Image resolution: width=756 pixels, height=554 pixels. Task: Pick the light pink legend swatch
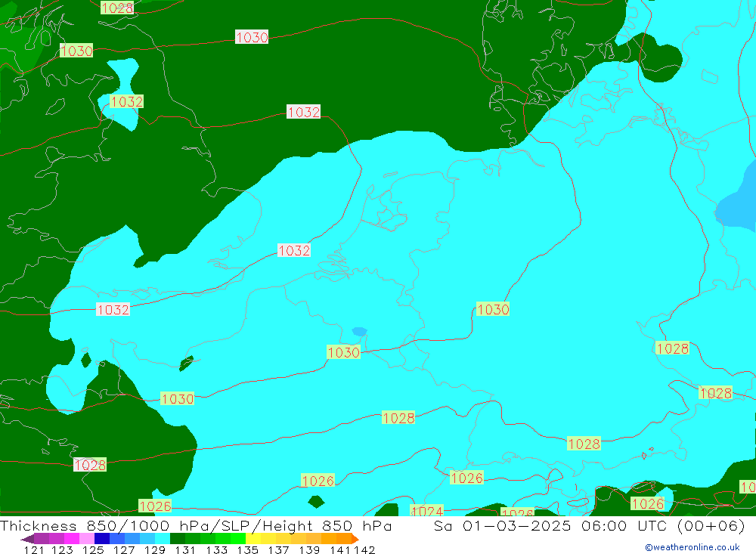pos(87,539)
